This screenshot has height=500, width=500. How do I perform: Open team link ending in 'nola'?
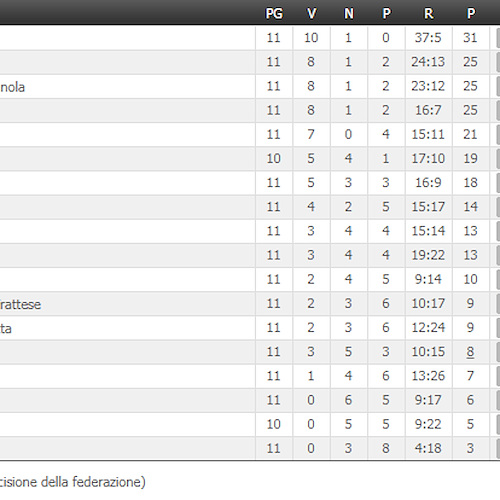pyautogui.click(x=12, y=87)
